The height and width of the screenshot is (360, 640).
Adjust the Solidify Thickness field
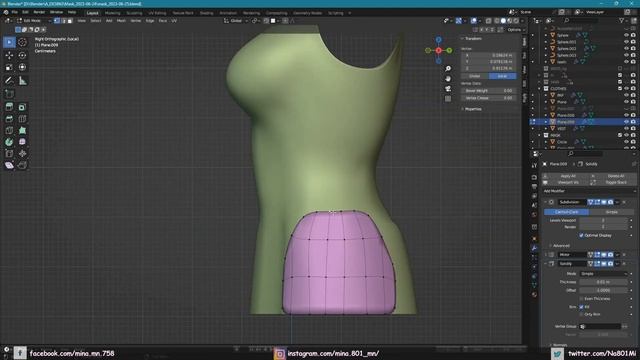coord(603,282)
